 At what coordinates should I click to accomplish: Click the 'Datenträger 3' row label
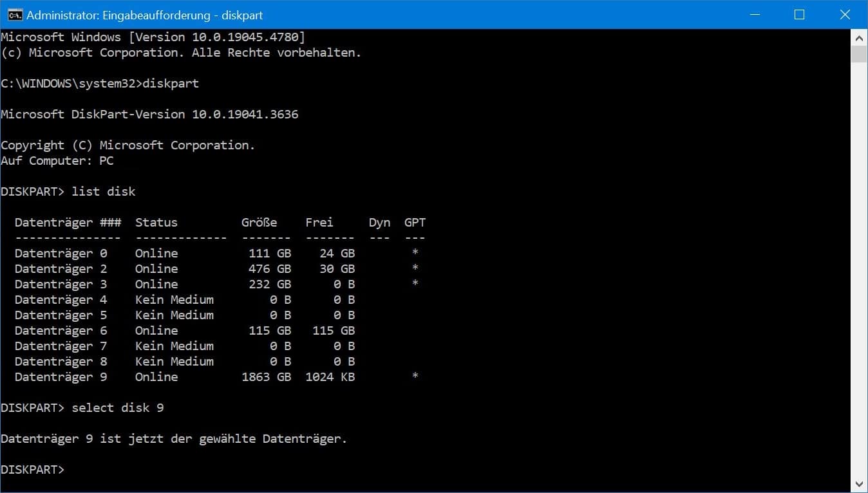(x=61, y=284)
